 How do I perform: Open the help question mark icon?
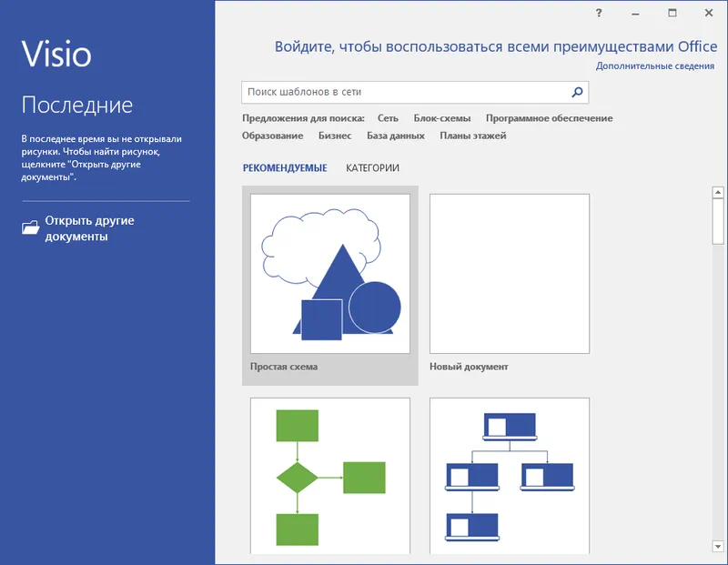click(599, 13)
